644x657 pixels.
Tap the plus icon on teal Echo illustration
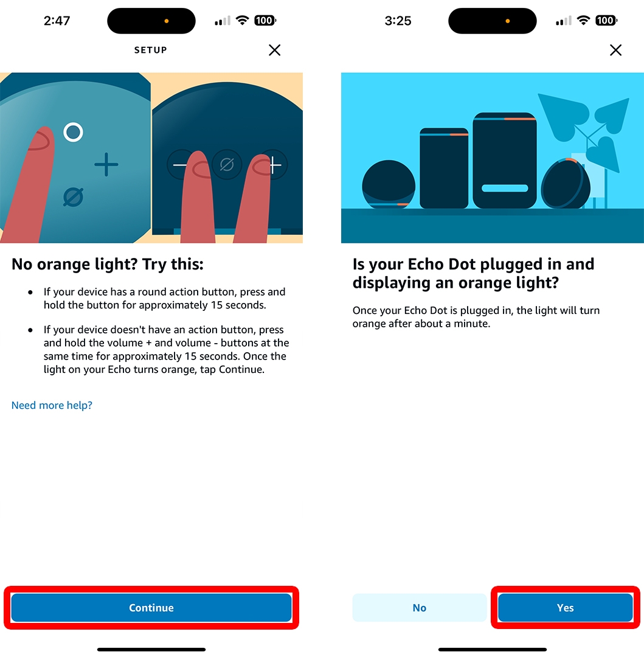tap(106, 164)
